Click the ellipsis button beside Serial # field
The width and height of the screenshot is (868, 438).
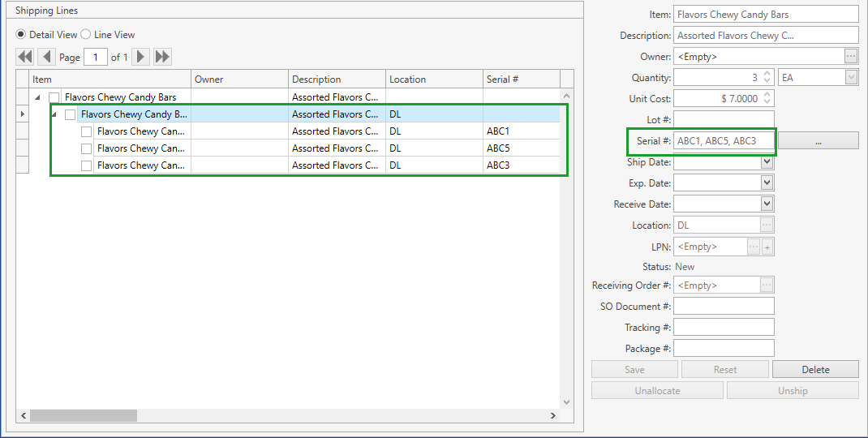pyautogui.click(x=819, y=141)
